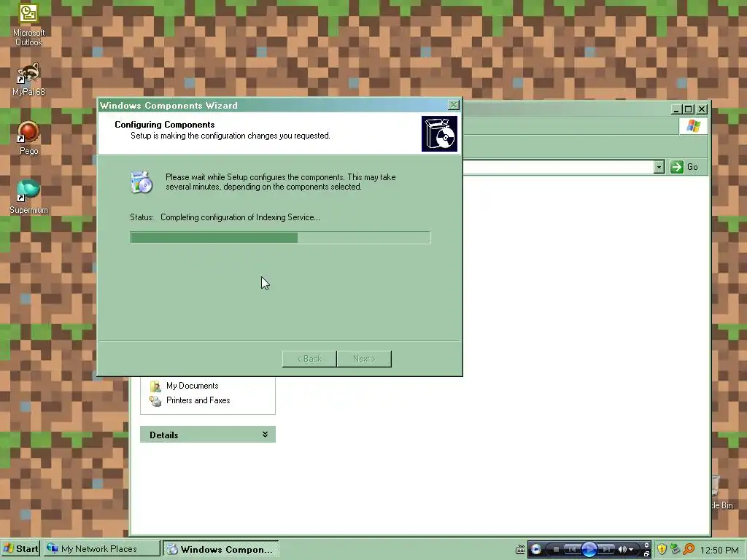Click the 'Configuring Components' heading
Screen dimensions: 747x560
[164, 125]
